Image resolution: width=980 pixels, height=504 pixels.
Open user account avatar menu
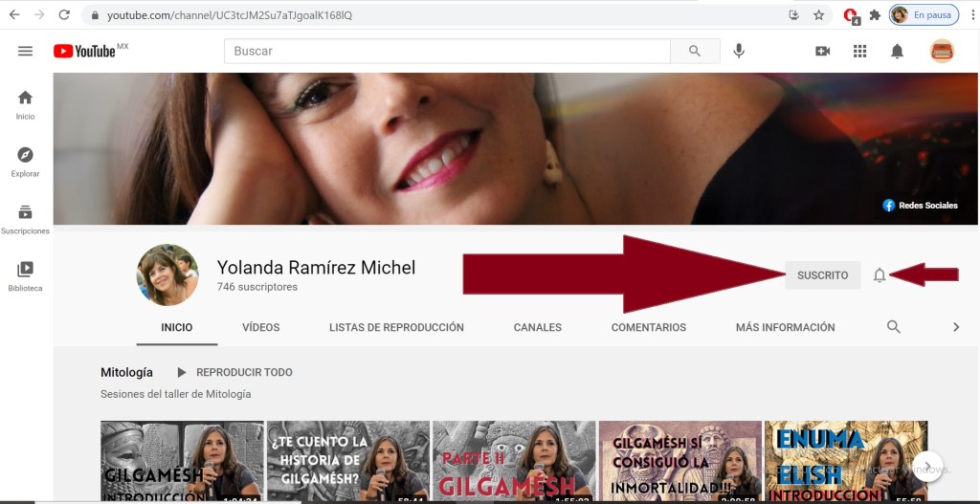pos(942,51)
